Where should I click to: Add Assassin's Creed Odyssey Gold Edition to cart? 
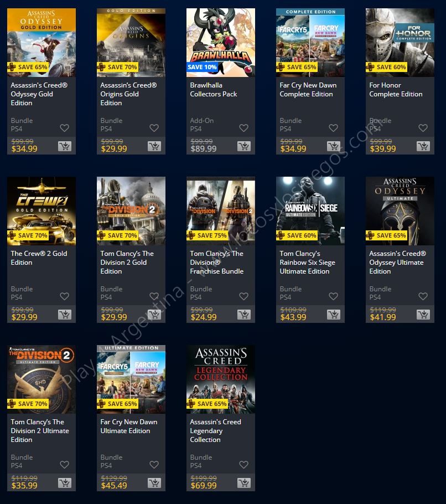(65, 146)
